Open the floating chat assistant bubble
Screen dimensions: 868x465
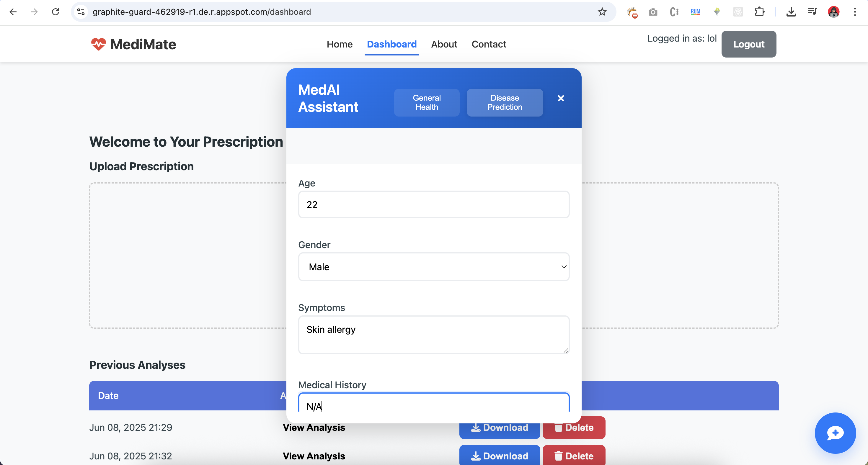835,433
